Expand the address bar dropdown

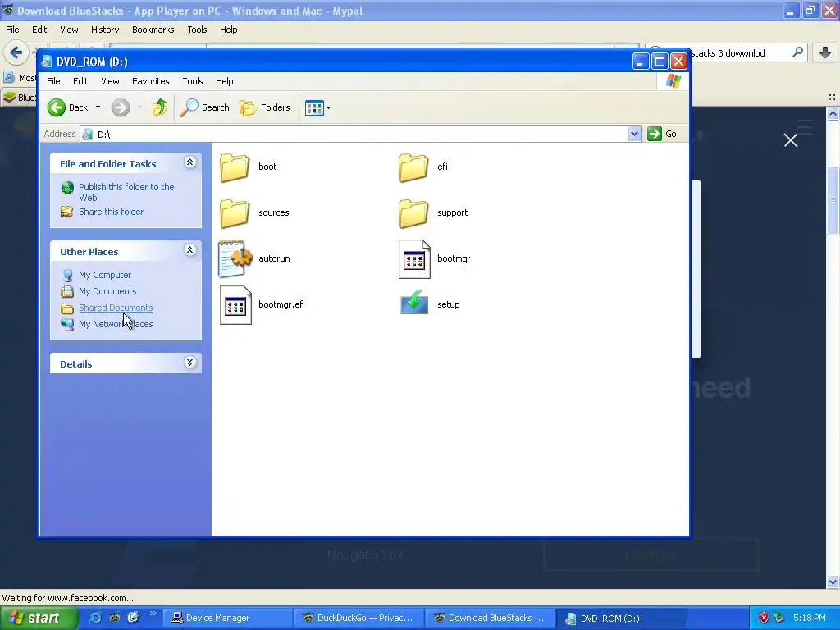click(x=634, y=134)
